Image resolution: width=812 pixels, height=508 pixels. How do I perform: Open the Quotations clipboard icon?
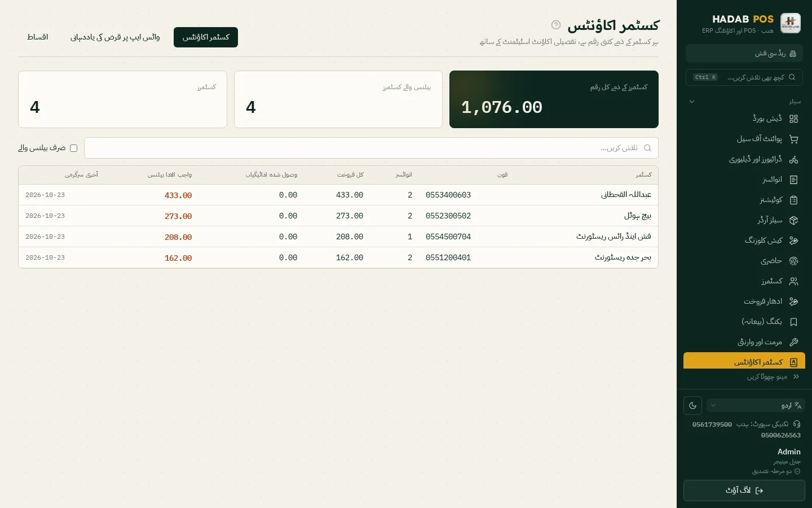click(x=793, y=200)
